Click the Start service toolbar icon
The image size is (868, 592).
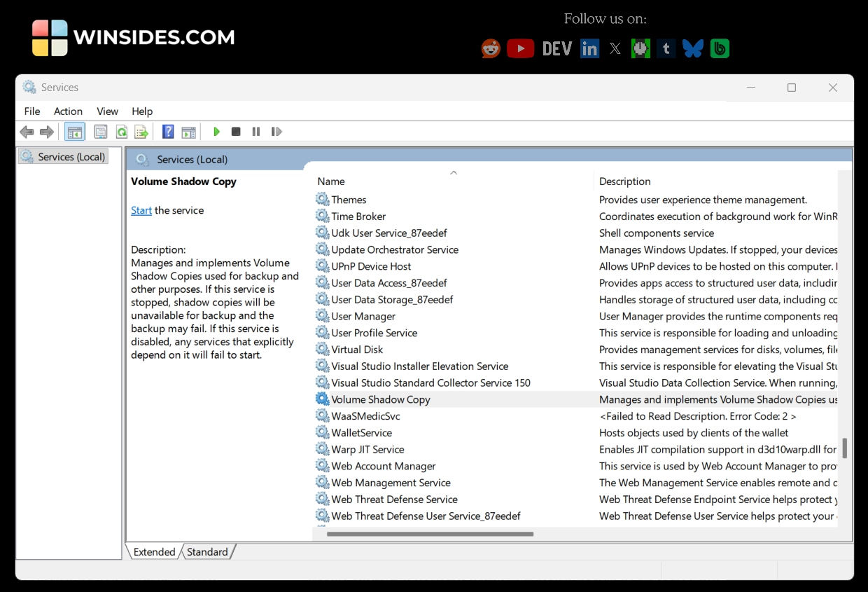pyautogui.click(x=216, y=131)
